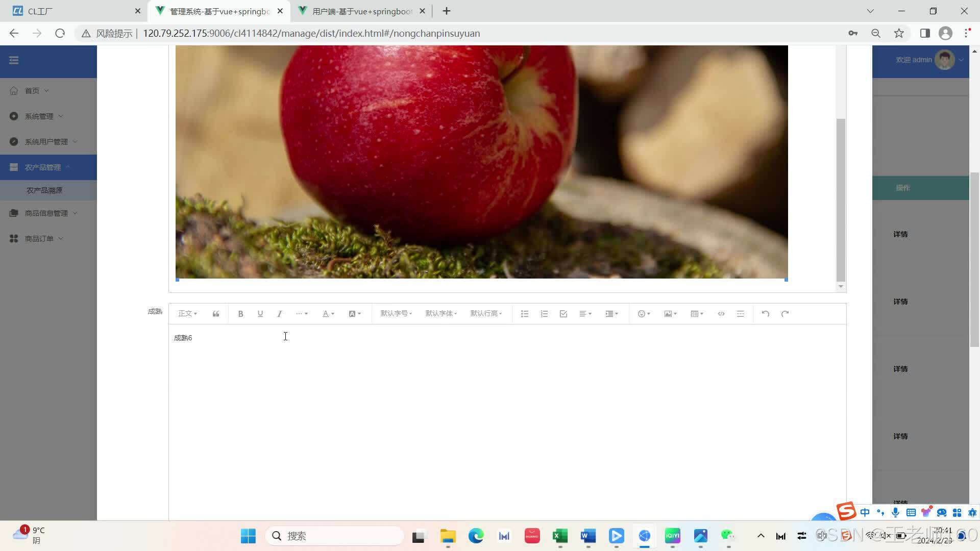Redo the last editor action
The width and height of the screenshot is (980, 551).
tap(785, 314)
